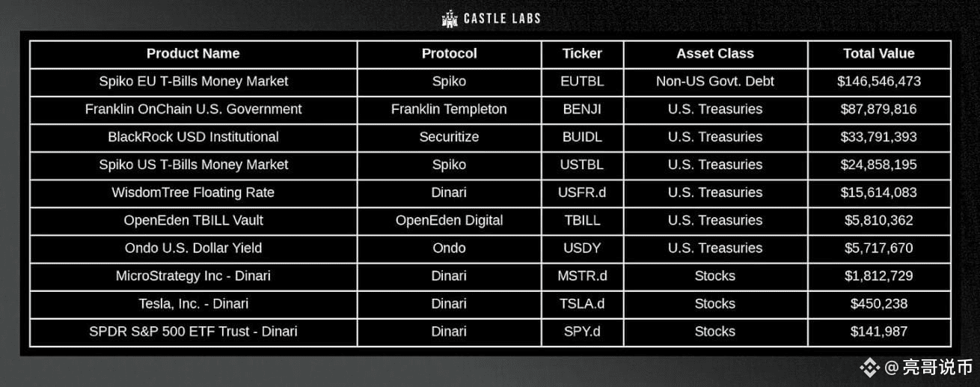This screenshot has height=387, width=980.
Task: Select the Protocol column header
Action: point(449,53)
